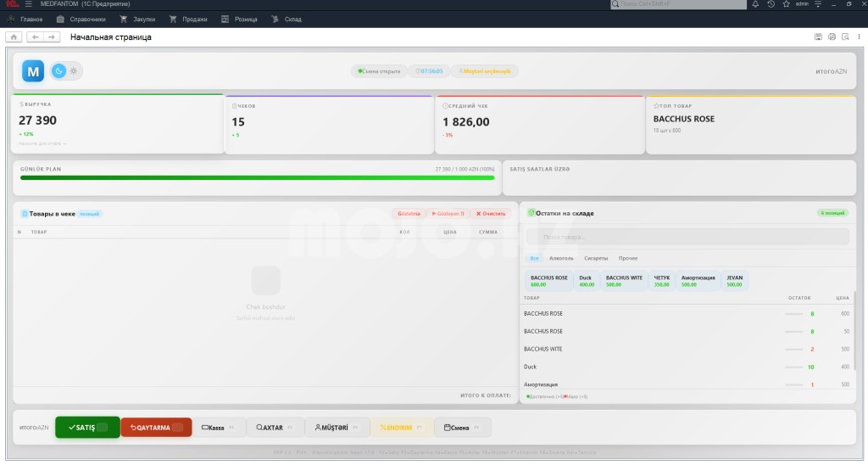Add JEVAN 500.00 quick chip
Image resolution: width=868 pixels, height=465 pixels.
pos(735,281)
